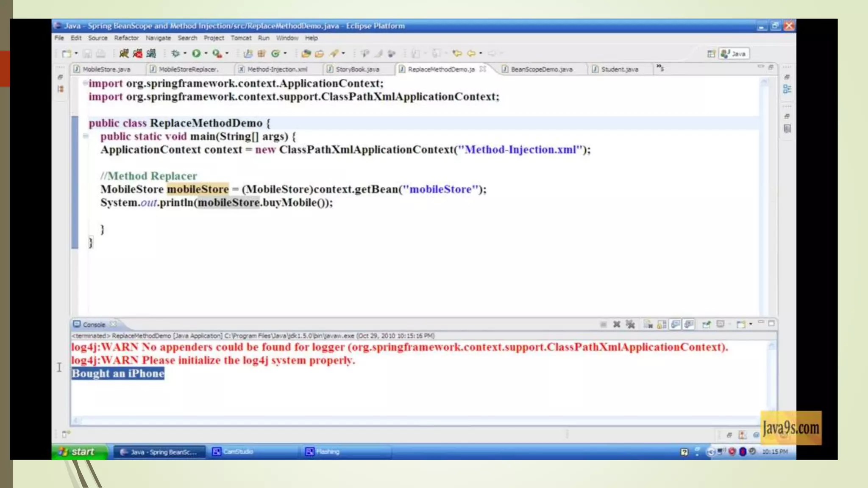Image resolution: width=868 pixels, height=488 pixels.
Task: Toggle Scroll Lock in Console toolbar
Action: coord(662,324)
